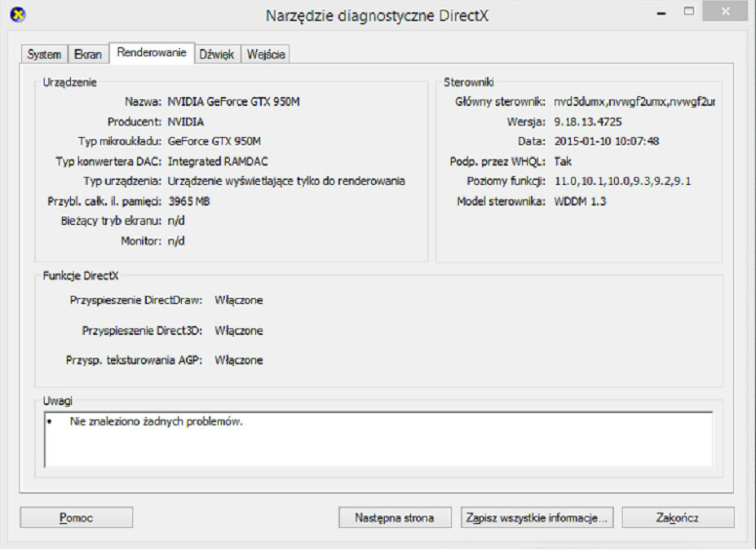
Task: Click the 'Przybl. całk. il. pamięci:' label
Action: [104, 201]
